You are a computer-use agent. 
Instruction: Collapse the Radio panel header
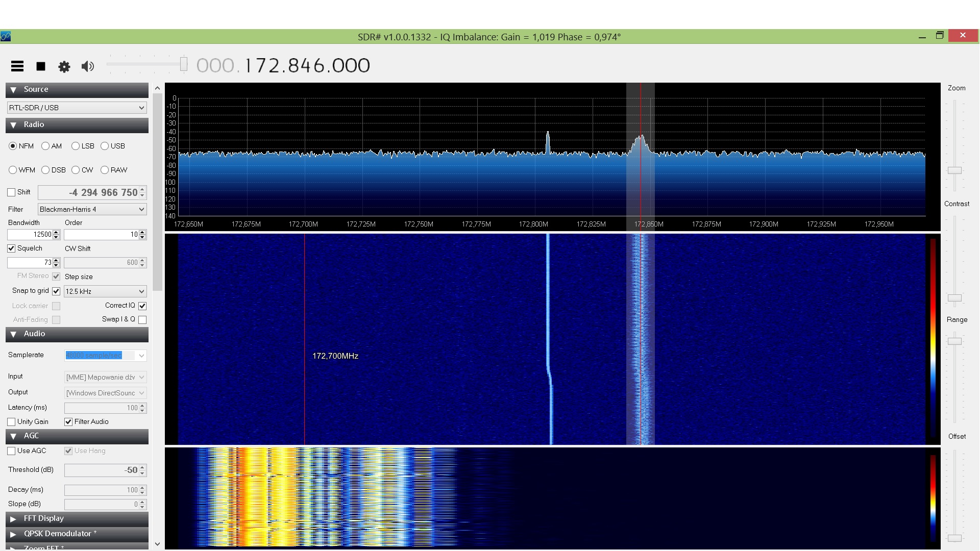pos(77,125)
